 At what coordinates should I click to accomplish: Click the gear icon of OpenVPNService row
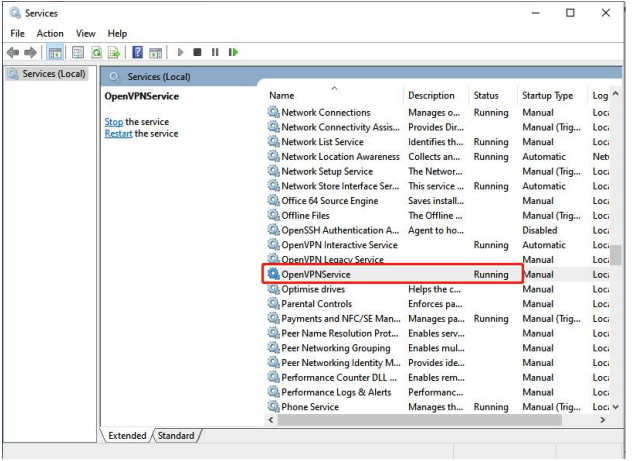[273, 274]
